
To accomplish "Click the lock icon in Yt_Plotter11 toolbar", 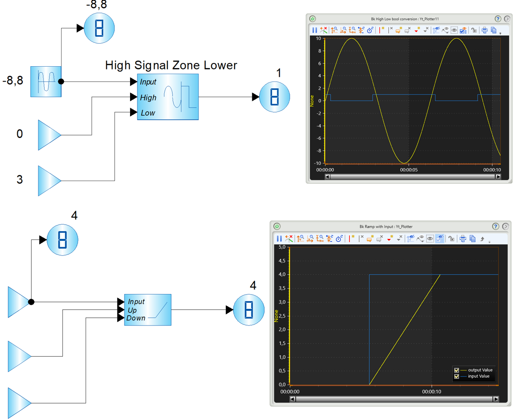I will (x=473, y=30).
